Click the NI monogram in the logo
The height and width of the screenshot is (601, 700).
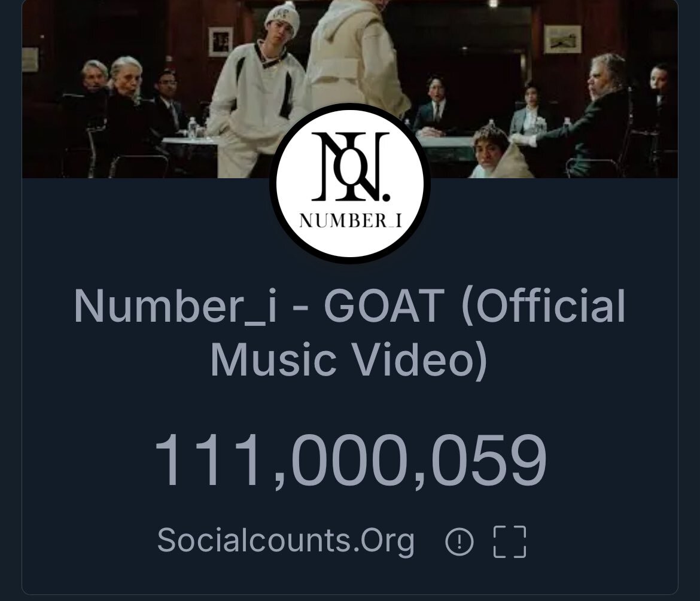pyautogui.click(x=351, y=166)
